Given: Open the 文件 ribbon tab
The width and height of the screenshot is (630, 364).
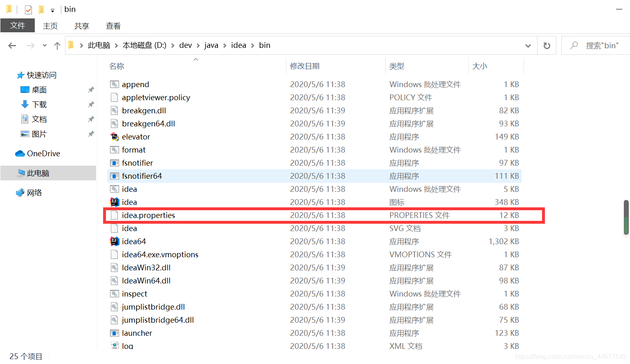Looking at the screenshot, I should coord(18,25).
